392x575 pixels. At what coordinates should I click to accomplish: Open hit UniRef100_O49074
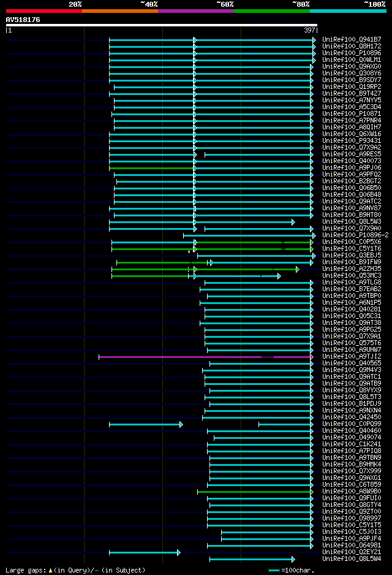tap(352, 438)
